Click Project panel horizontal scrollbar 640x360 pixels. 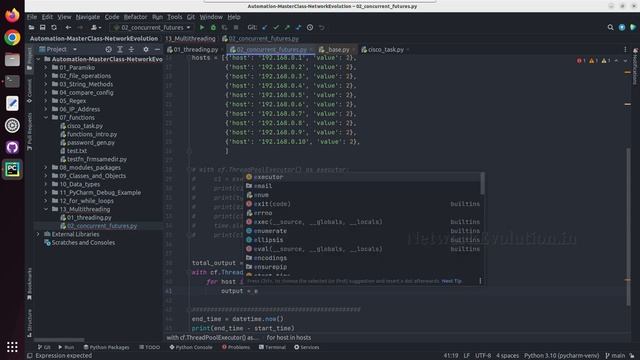click(59, 340)
